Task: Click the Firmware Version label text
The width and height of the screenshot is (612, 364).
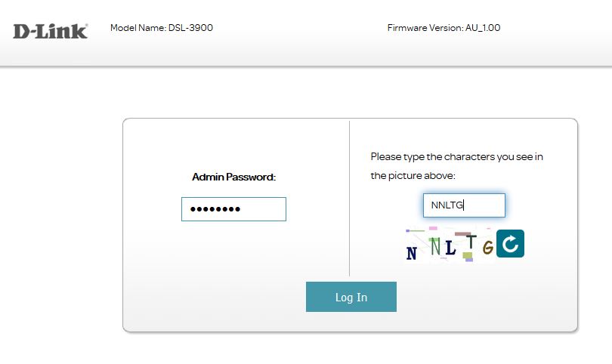Action: point(425,28)
